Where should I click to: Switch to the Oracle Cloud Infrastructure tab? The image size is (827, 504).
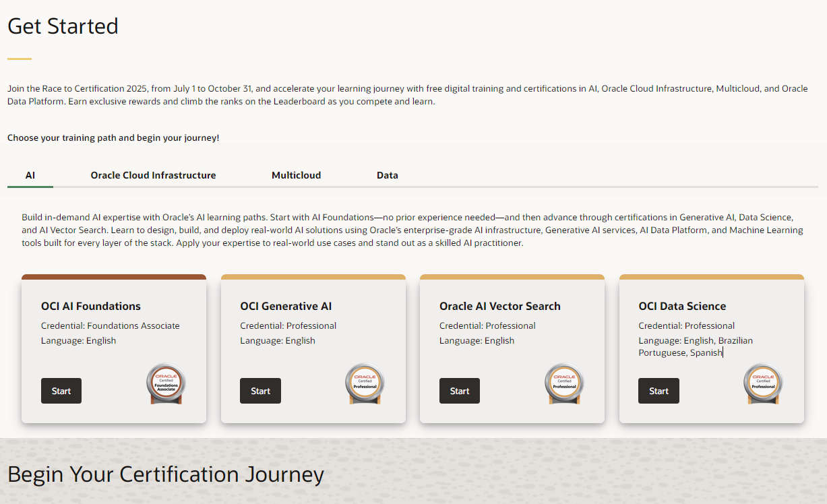(154, 175)
